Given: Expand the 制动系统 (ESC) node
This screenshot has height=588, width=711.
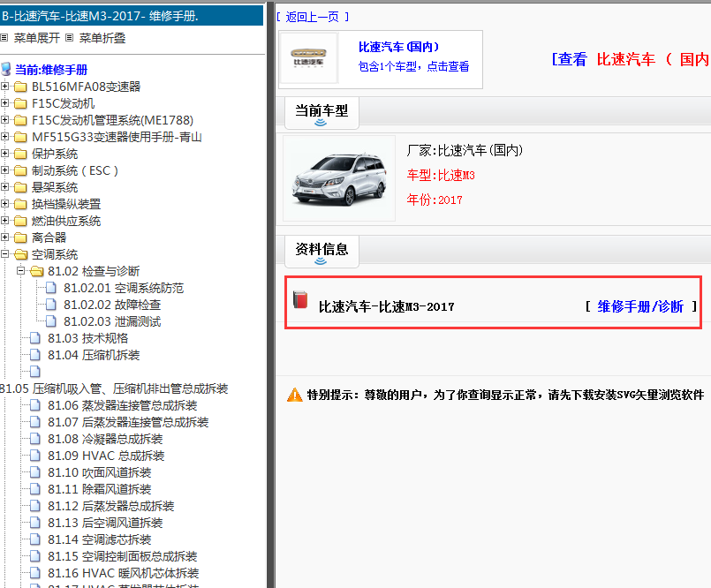Looking at the screenshot, I should [4, 170].
